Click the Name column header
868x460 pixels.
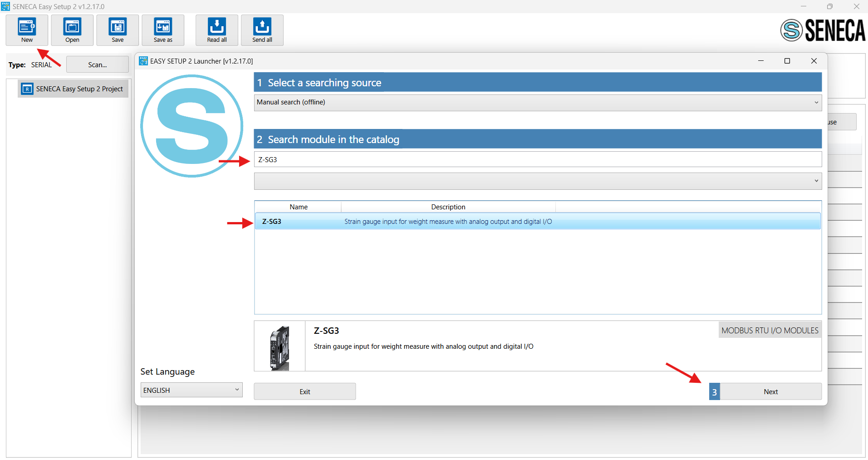[299, 207]
